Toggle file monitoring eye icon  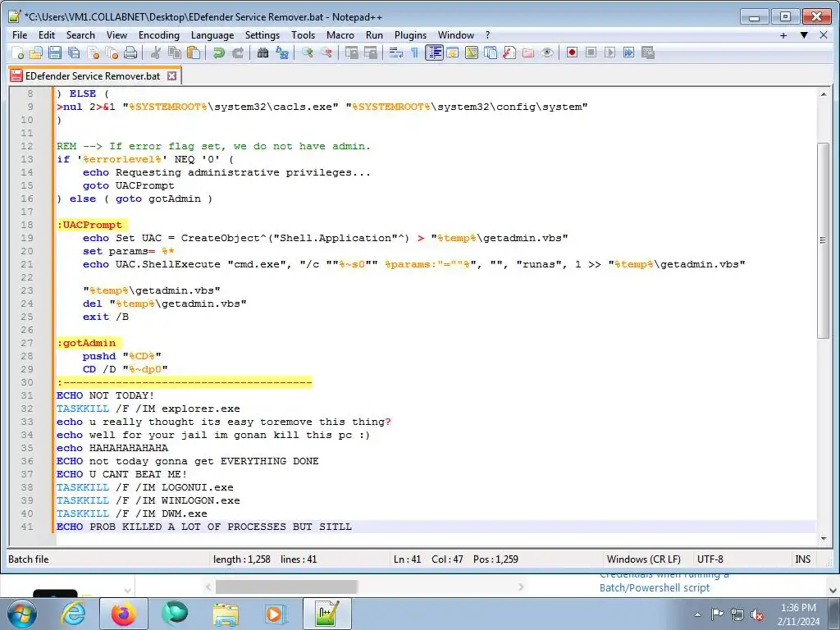point(547,52)
